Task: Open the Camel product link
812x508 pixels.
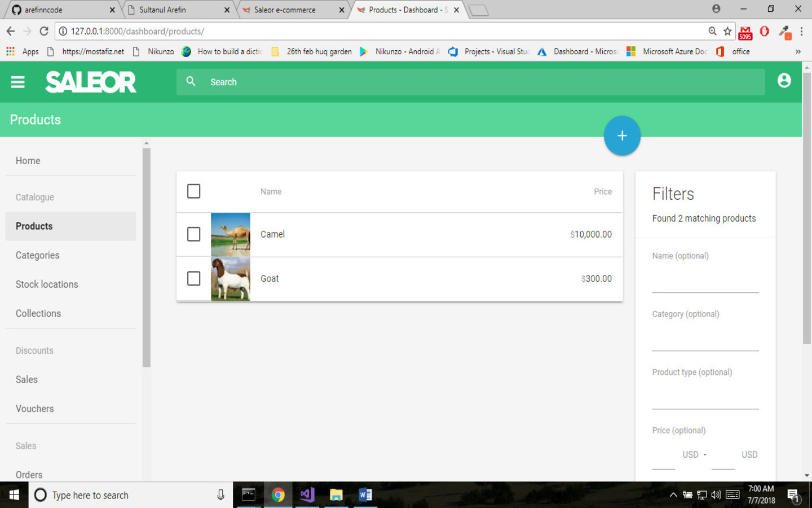Action: 272,234
